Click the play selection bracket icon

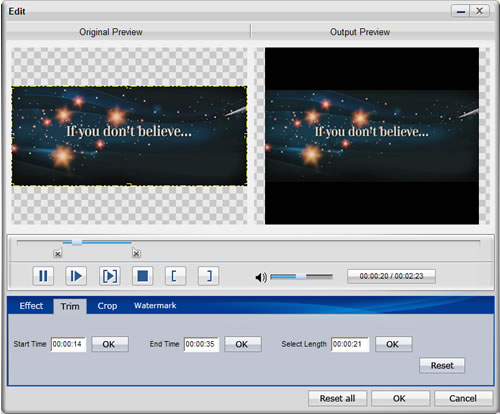coord(110,276)
